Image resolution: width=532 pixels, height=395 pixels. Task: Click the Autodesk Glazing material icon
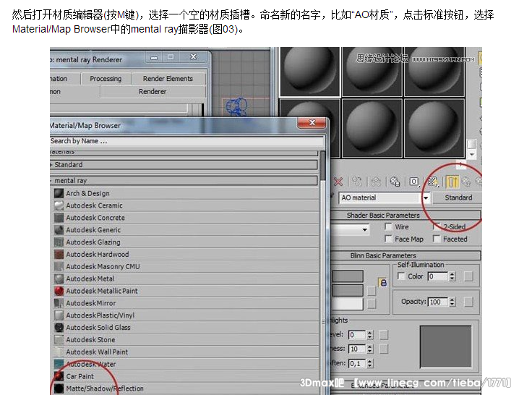[x=59, y=242]
